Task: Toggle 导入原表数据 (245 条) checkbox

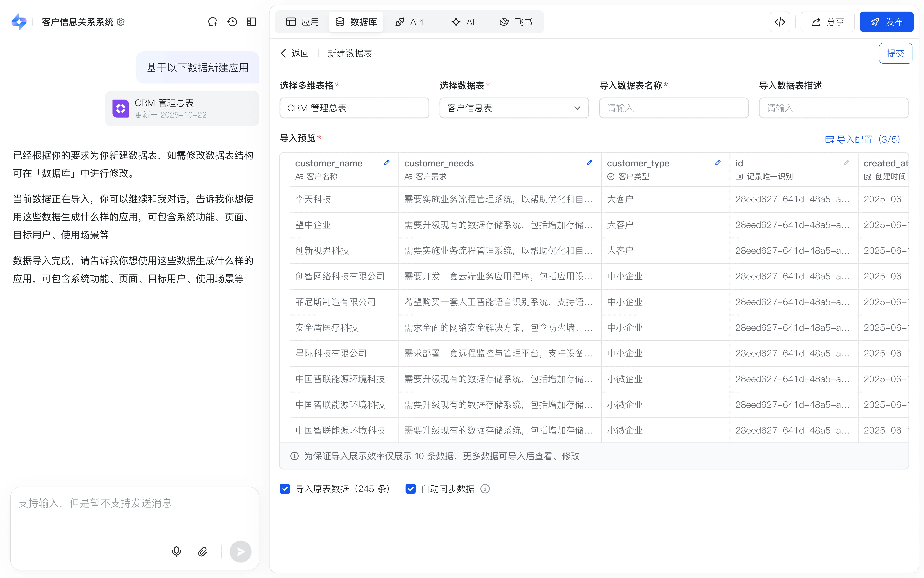Action: click(x=285, y=489)
